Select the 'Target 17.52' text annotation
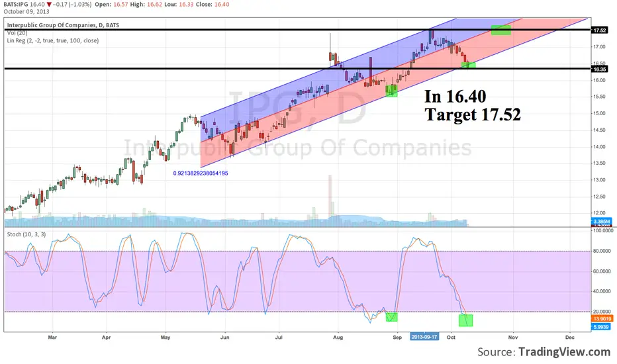The image size is (617, 364). point(473,114)
